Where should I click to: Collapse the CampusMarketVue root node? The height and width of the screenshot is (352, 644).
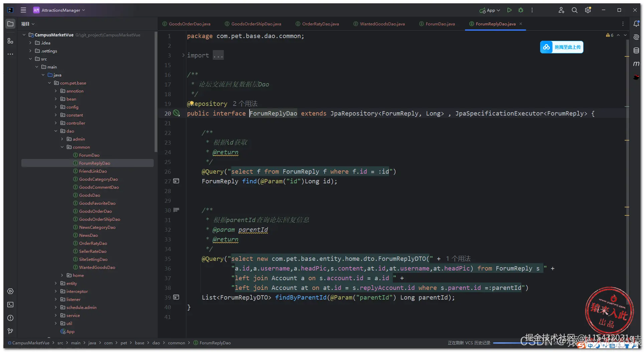[x=24, y=35]
